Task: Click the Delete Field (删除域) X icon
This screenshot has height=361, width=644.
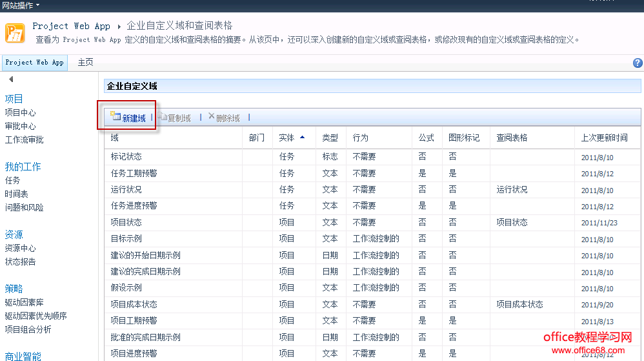Action: [x=211, y=117]
